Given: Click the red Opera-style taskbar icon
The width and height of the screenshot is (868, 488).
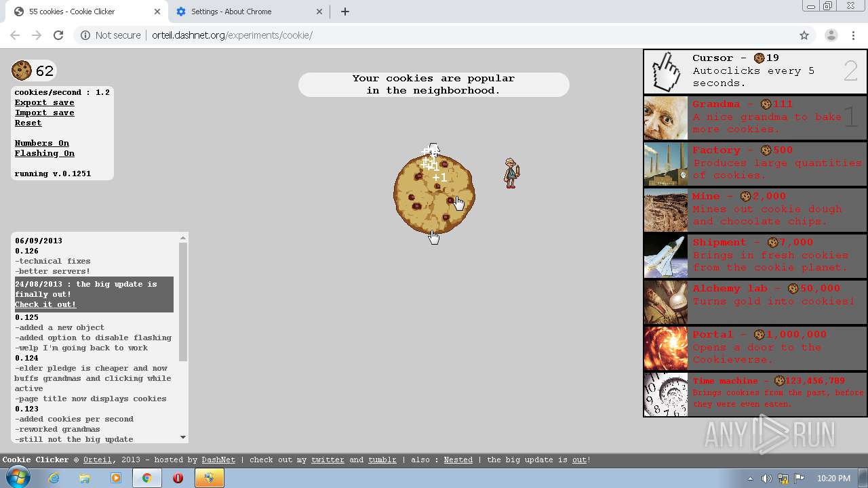Looking at the screenshot, I should [178, 478].
